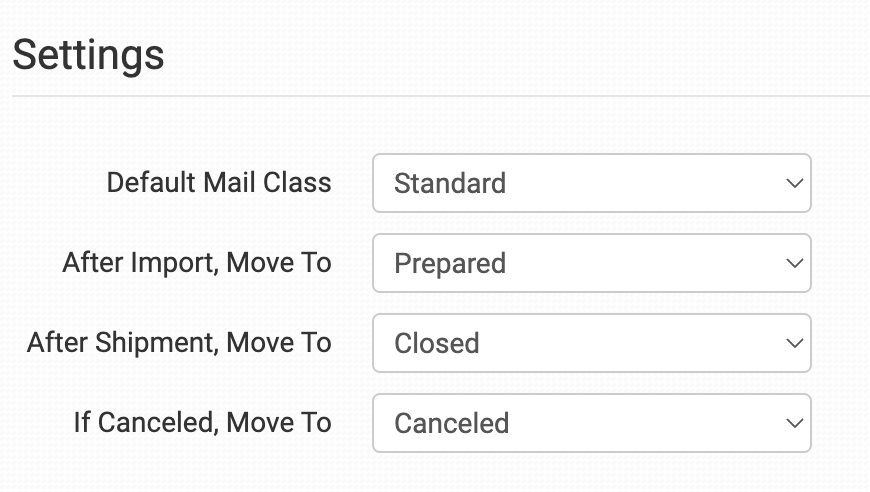Click the divider line under Settings

coord(440,97)
